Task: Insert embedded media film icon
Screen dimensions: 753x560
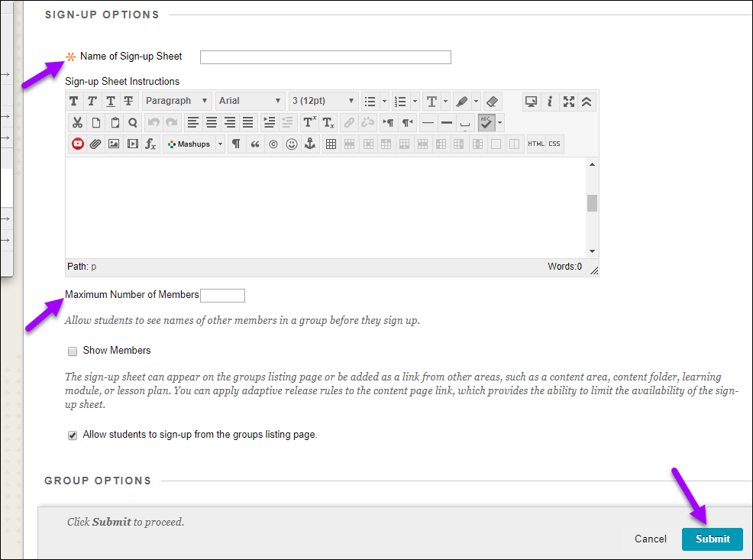Action: coord(133,144)
